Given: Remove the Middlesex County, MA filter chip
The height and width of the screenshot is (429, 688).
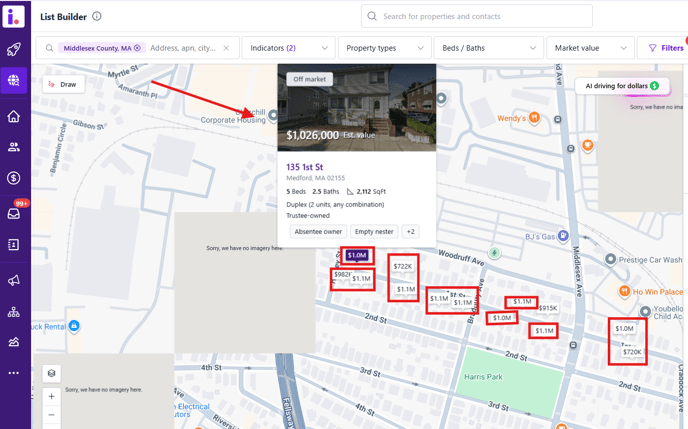Looking at the screenshot, I should pos(137,48).
